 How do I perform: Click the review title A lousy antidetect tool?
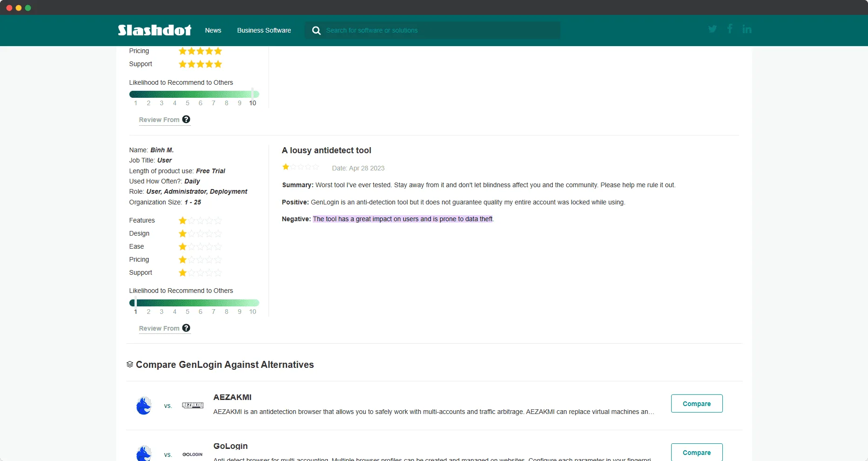click(326, 150)
